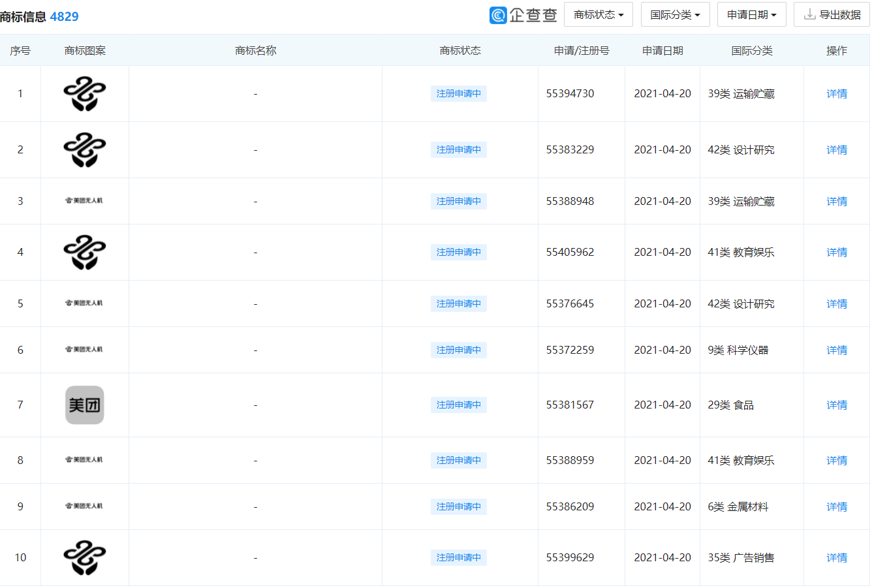Open 详情 for trademark 55394730
Viewport: 872px width, 588px height.
(836, 93)
